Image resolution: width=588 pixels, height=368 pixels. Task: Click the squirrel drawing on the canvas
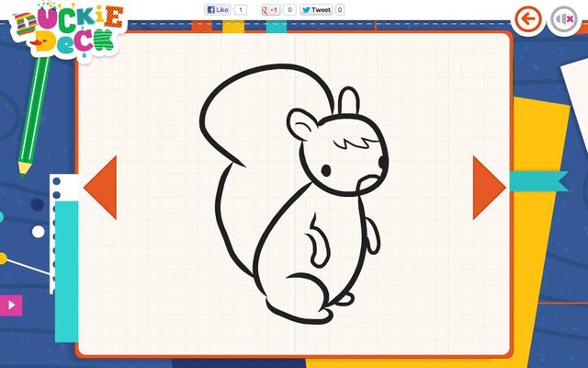click(294, 193)
